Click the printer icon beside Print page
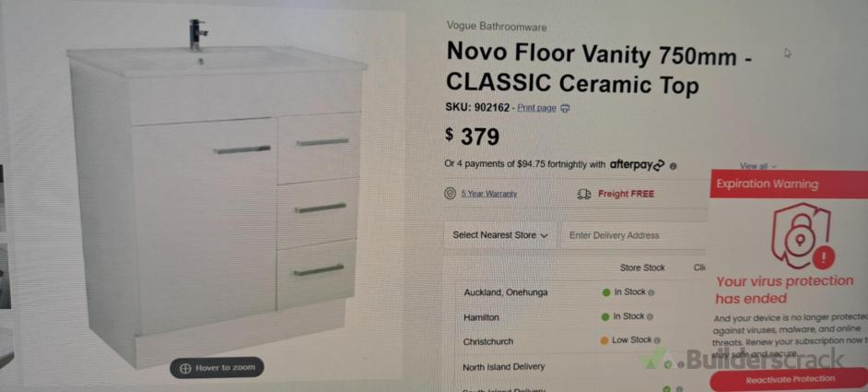Screen dimensions: 868x392 pos(565,108)
